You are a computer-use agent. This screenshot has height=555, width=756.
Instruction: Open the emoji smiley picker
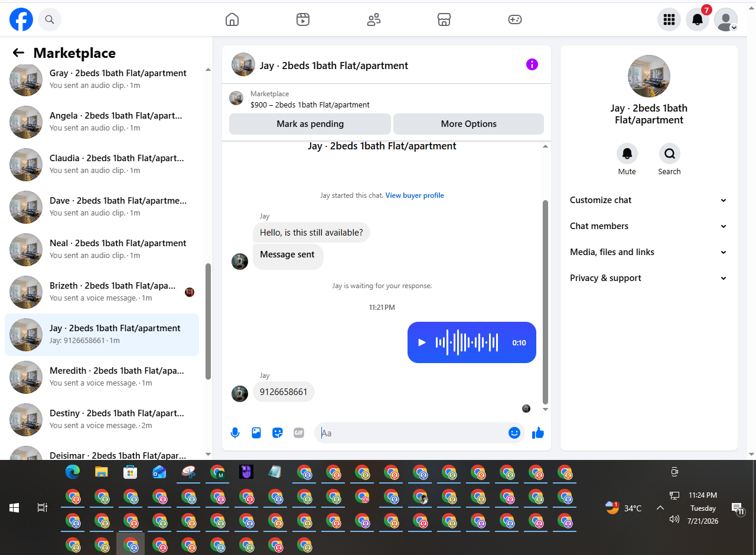[514, 433]
